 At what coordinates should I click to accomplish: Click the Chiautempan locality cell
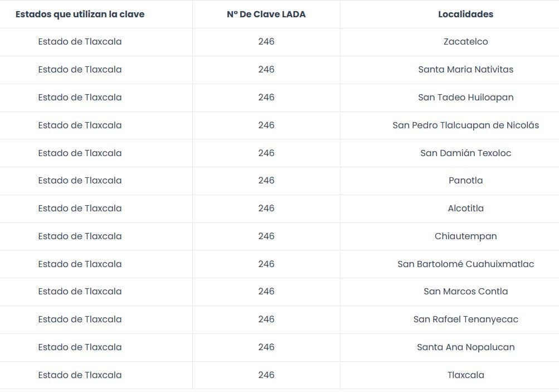click(465, 236)
